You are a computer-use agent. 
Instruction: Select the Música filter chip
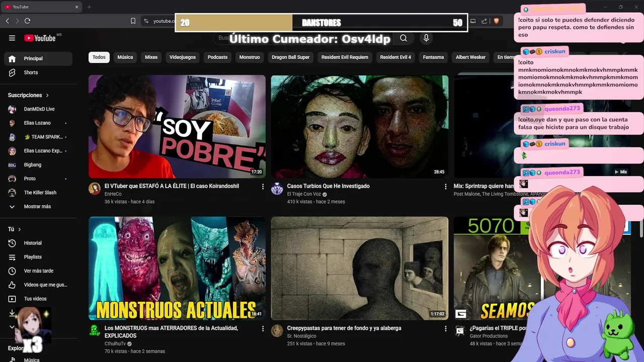125,57
